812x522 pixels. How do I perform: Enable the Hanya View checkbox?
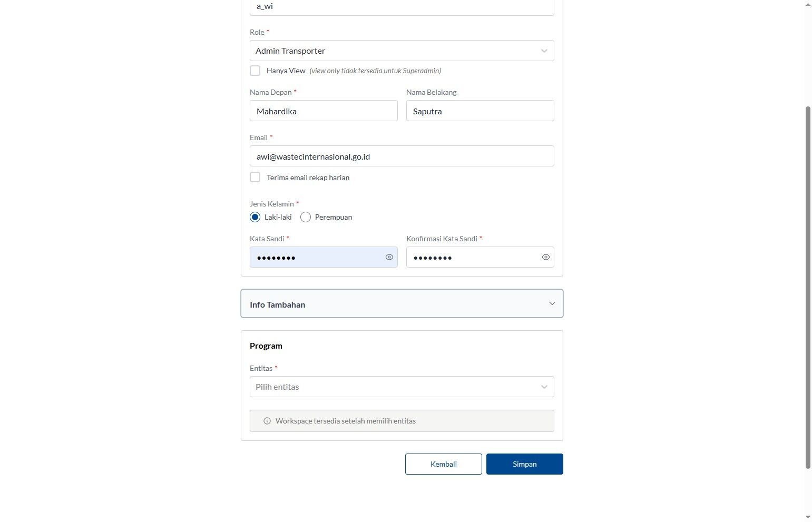coord(255,71)
